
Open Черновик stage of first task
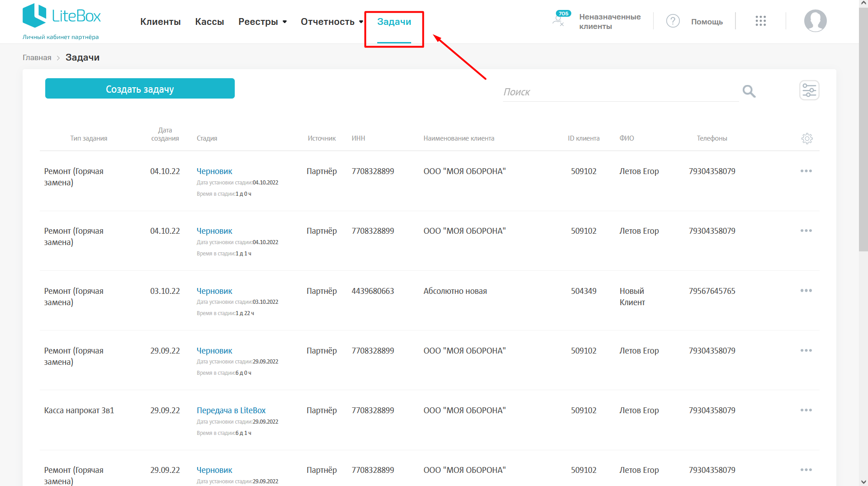coord(214,171)
